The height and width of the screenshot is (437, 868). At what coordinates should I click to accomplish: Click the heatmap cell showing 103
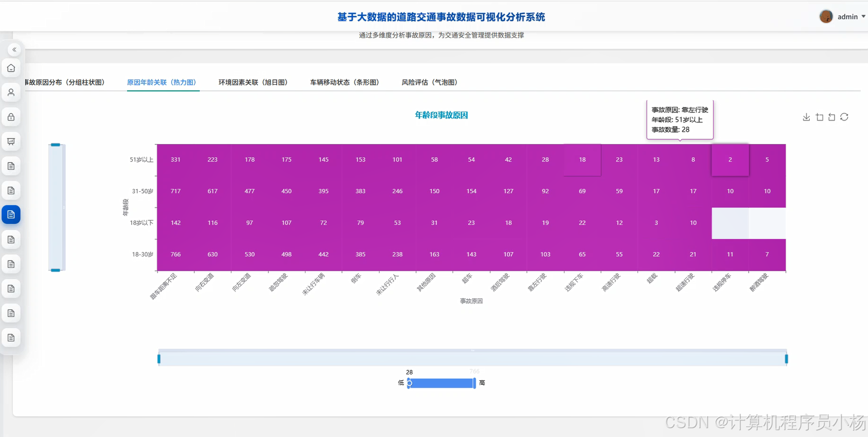click(545, 255)
